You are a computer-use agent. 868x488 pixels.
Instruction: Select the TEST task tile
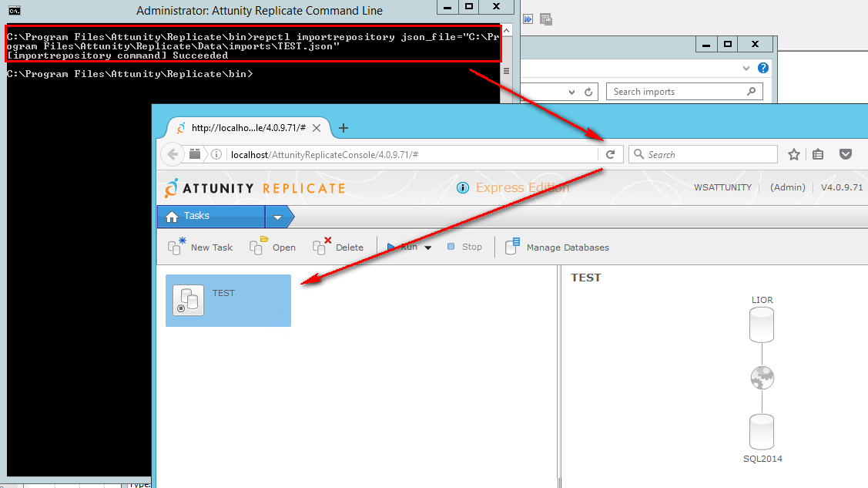tap(228, 300)
